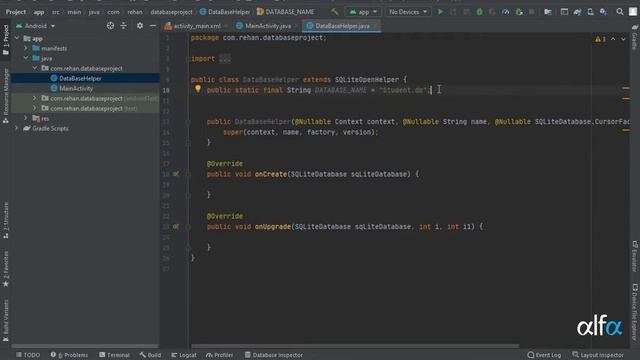
Task: Open the Android project view dropdown
Action: coord(35,26)
